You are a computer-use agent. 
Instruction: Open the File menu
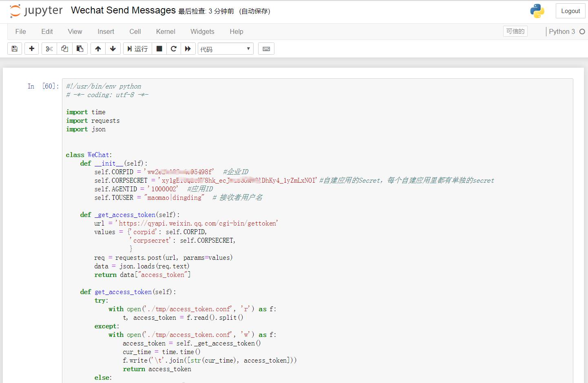coord(20,31)
